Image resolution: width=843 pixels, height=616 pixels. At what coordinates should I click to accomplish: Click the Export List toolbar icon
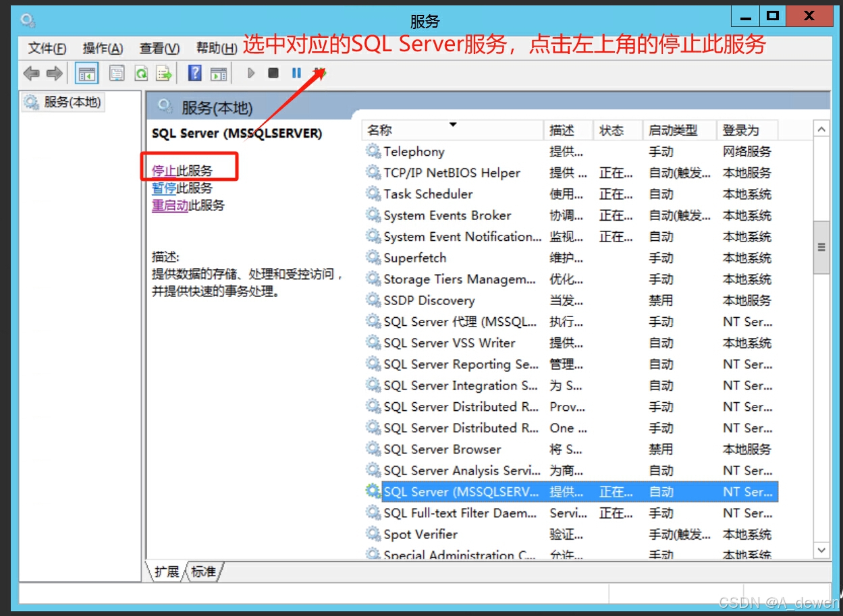pos(164,73)
